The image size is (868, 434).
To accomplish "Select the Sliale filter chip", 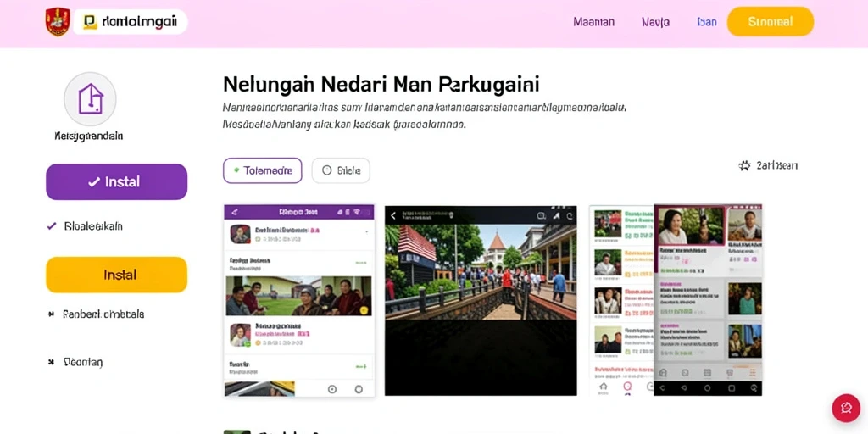I will pyautogui.click(x=341, y=170).
